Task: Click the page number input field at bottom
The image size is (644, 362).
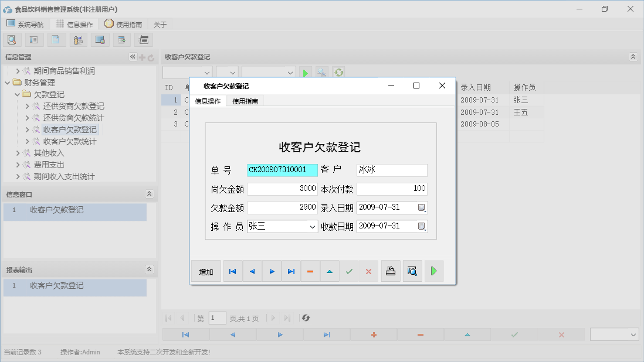Action: pos(217,317)
